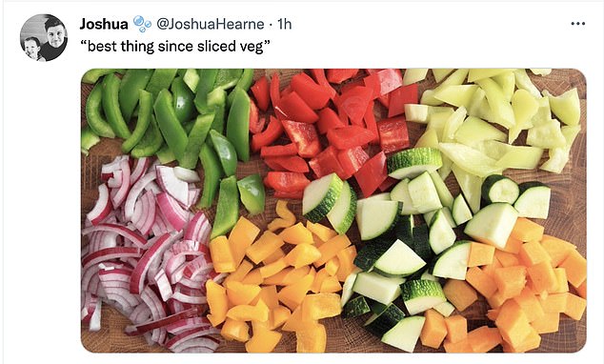Click Joshua's round profile avatar
This screenshot has height=364, width=604.
pos(44,38)
